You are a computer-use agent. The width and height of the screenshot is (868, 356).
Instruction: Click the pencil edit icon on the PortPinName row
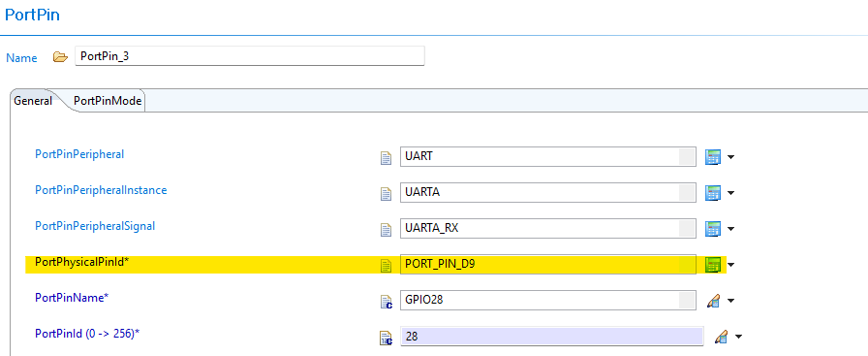coord(714,301)
